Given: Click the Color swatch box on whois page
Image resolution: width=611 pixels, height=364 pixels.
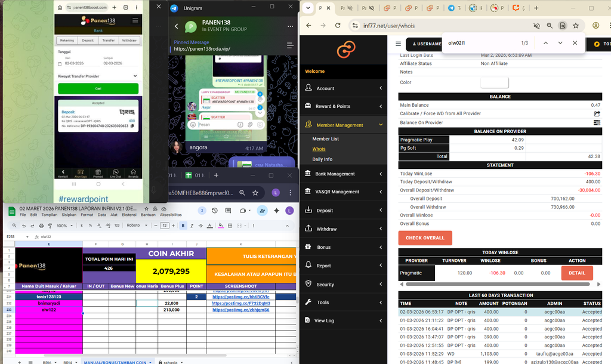Looking at the screenshot, I should pos(495,82).
